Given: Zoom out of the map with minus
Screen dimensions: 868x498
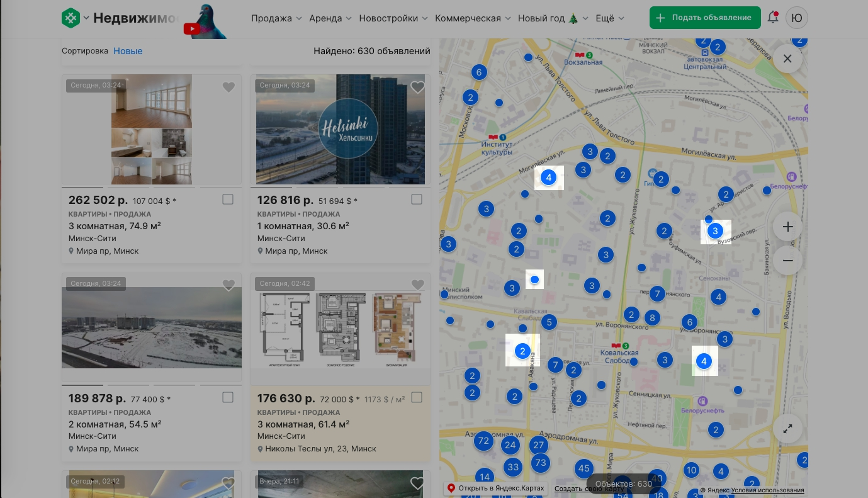Looking at the screenshot, I should pyautogui.click(x=787, y=260).
